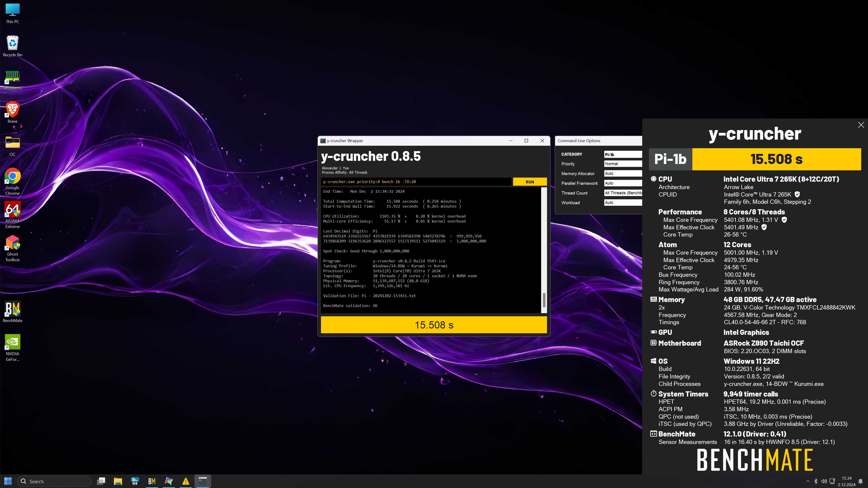This screenshot has height=488, width=868.
Task: Click the console output vertical scrollbar thumb
Action: tap(544, 300)
